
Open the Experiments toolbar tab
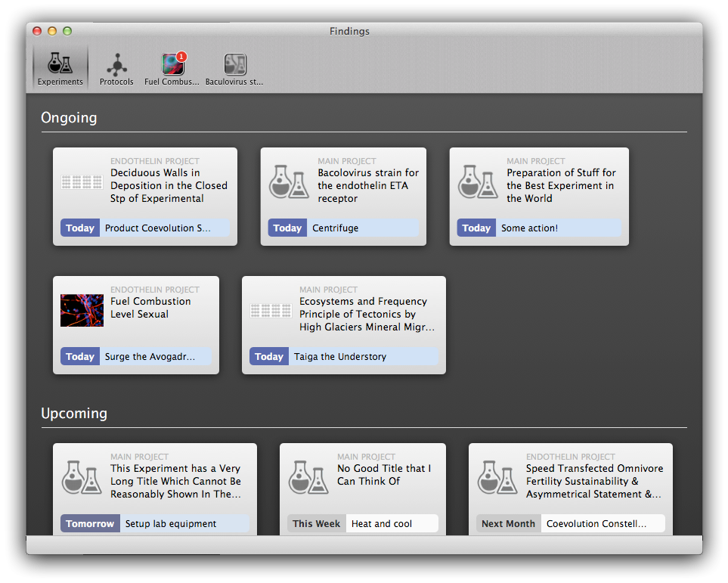click(x=60, y=68)
